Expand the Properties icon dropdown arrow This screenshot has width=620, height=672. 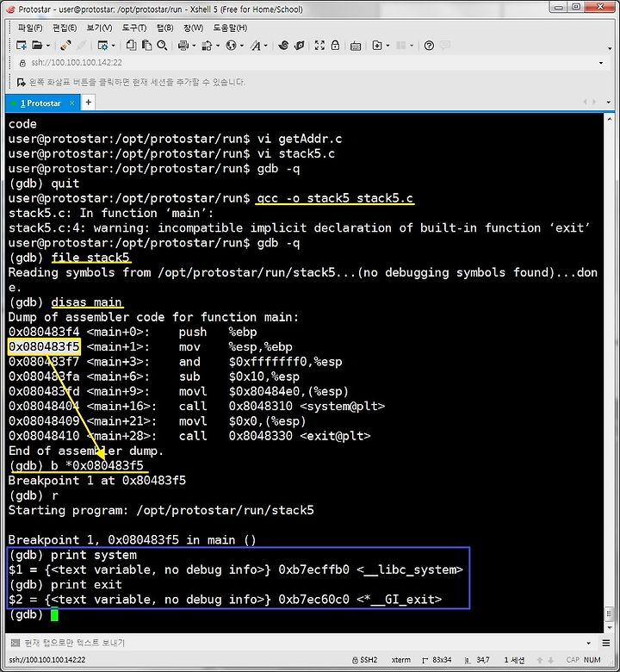click(113, 46)
